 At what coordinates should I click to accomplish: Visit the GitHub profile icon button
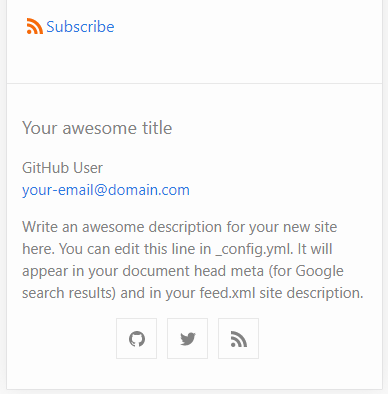point(137,339)
